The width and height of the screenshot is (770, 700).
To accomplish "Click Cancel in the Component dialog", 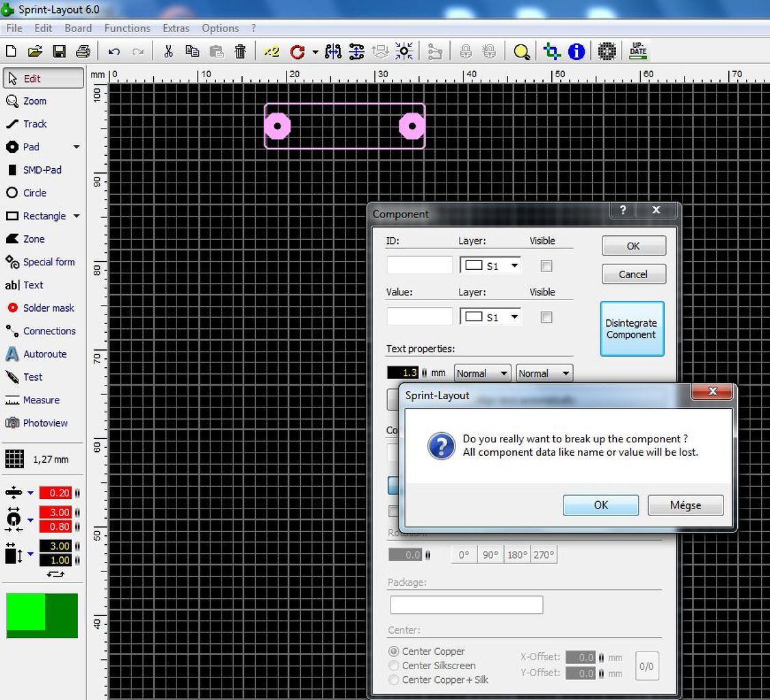I will point(633,274).
